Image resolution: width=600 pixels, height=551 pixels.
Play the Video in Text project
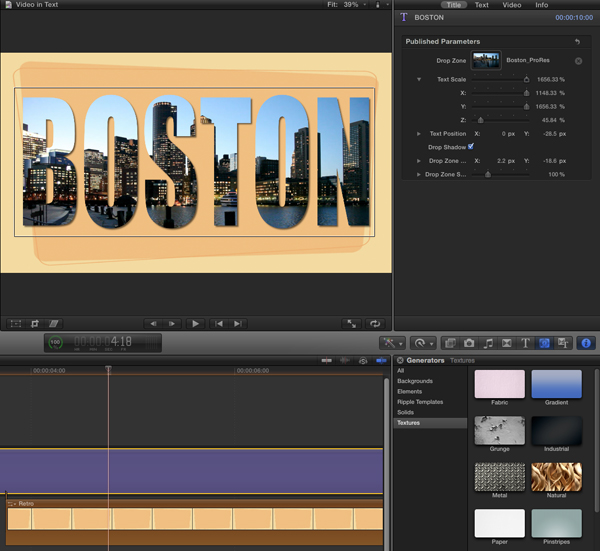click(x=195, y=324)
